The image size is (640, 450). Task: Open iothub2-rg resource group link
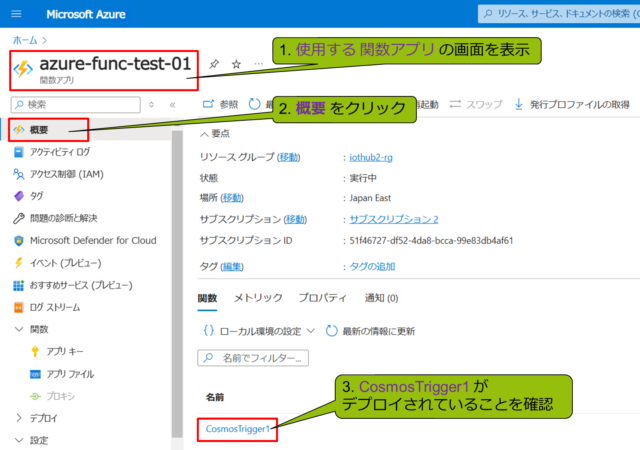click(x=371, y=158)
